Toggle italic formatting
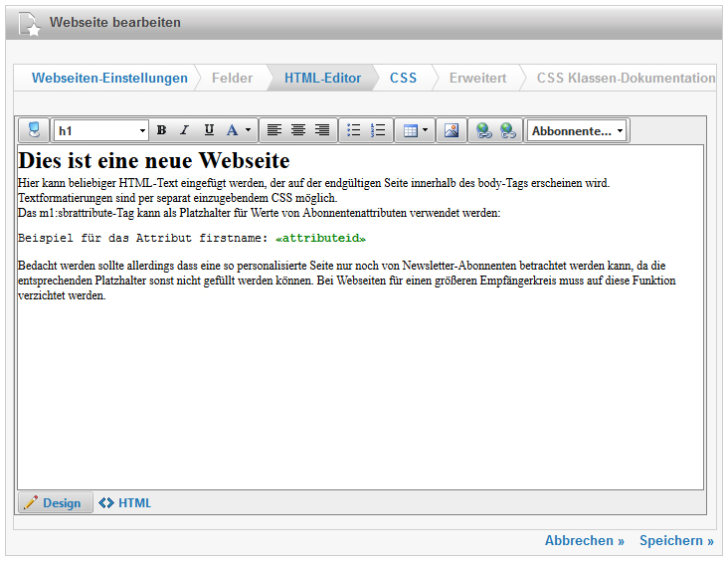Viewport: 728px width, 561px height. coord(184,130)
